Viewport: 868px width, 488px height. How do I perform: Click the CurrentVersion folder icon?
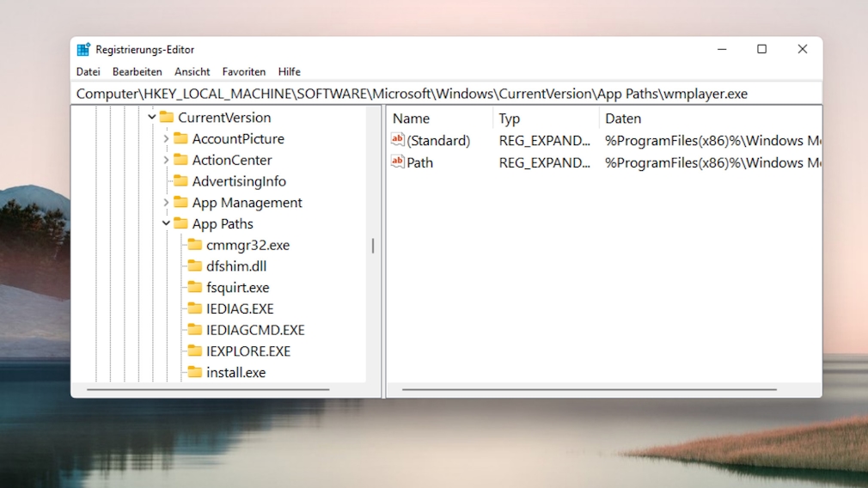pos(167,117)
